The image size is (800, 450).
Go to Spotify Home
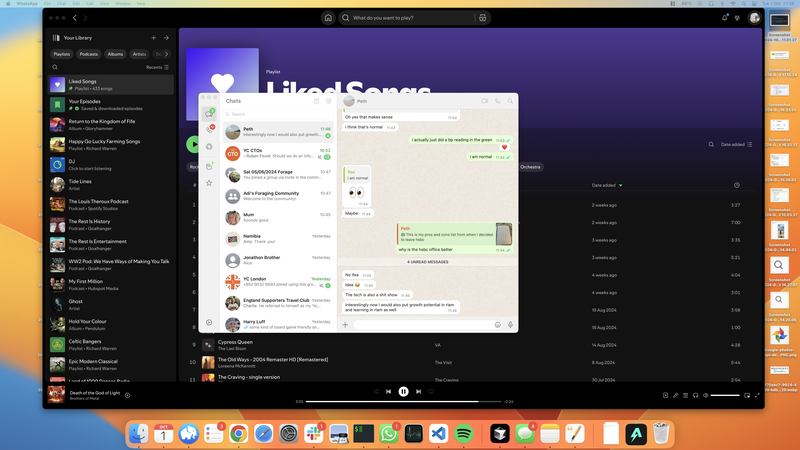(x=328, y=18)
